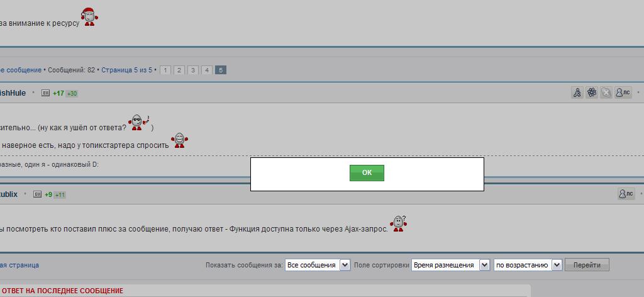Go to page 4 of the topic
The width and height of the screenshot is (644, 297).
[206, 70]
